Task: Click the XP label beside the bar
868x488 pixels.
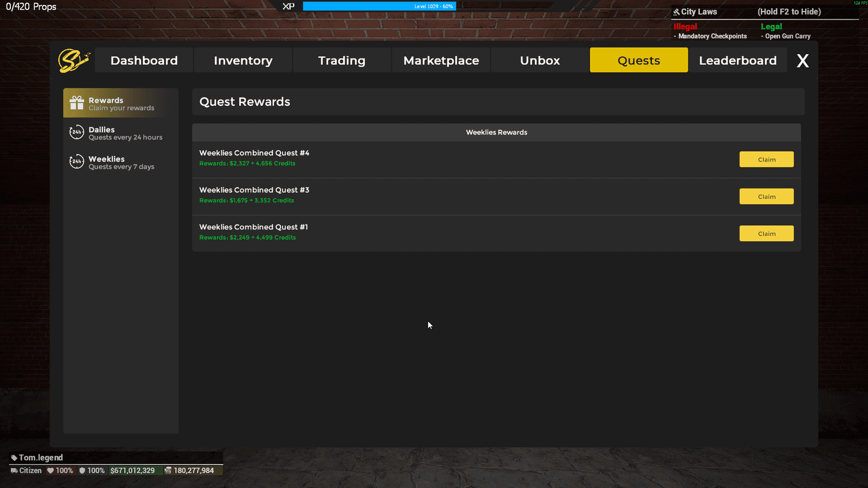Action: point(289,7)
